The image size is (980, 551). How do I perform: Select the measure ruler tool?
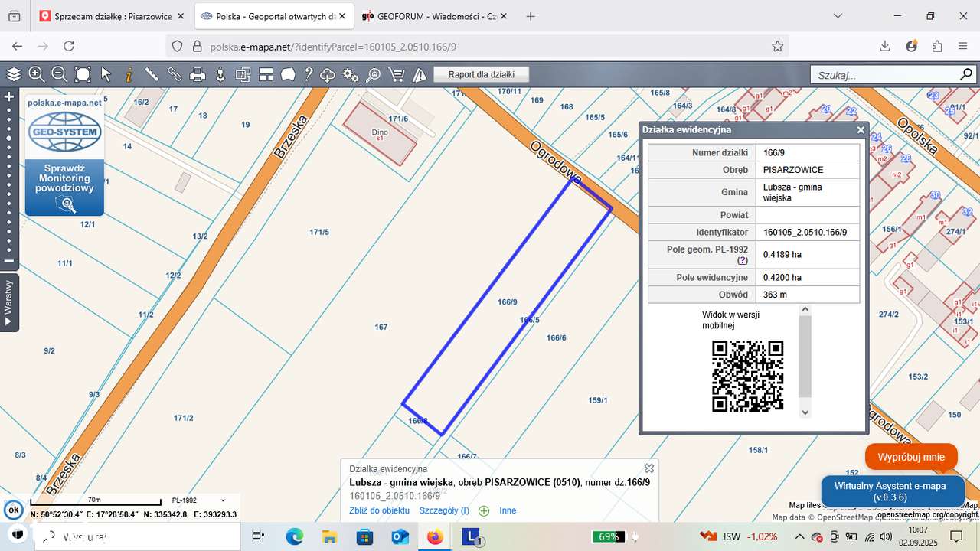point(152,74)
